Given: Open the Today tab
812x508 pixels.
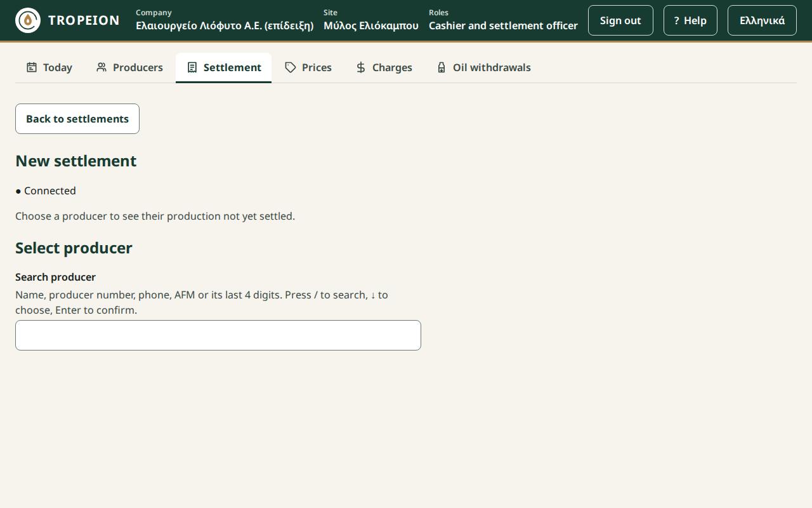Looking at the screenshot, I should point(49,67).
